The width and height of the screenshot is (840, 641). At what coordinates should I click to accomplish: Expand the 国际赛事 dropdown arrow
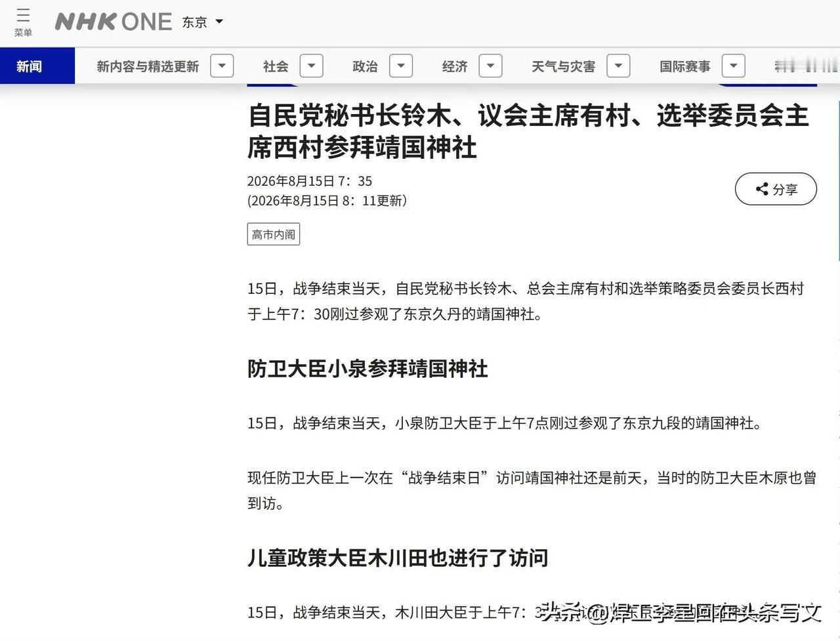point(733,66)
